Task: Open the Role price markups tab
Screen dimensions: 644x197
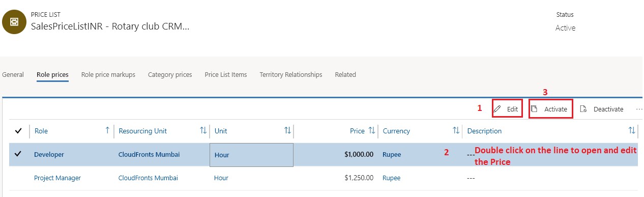Action: [108, 74]
